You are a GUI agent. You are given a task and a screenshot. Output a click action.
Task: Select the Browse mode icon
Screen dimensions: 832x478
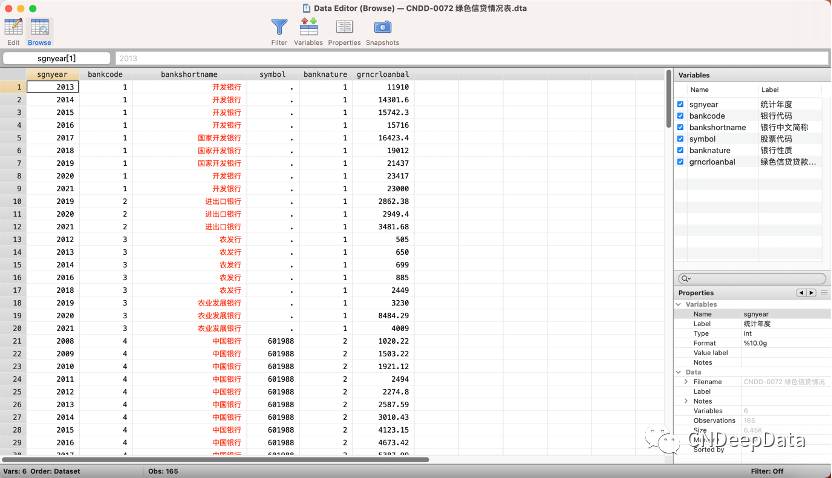40,28
